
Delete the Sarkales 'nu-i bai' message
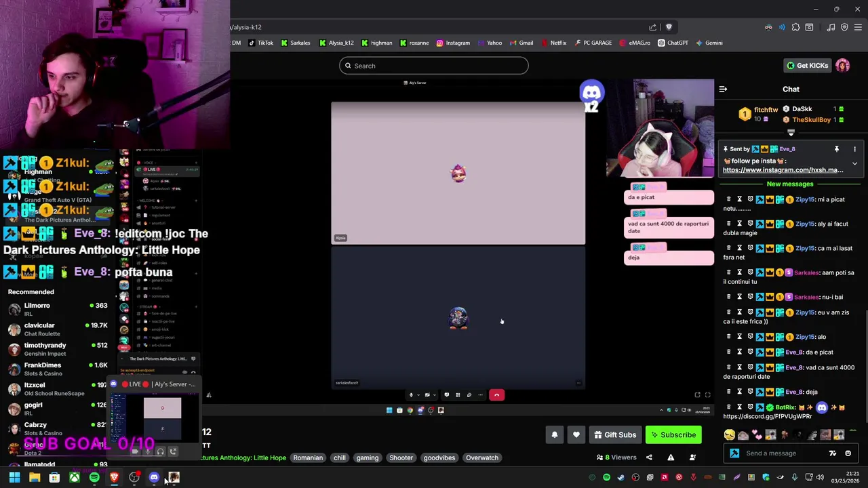pyautogui.click(x=728, y=297)
